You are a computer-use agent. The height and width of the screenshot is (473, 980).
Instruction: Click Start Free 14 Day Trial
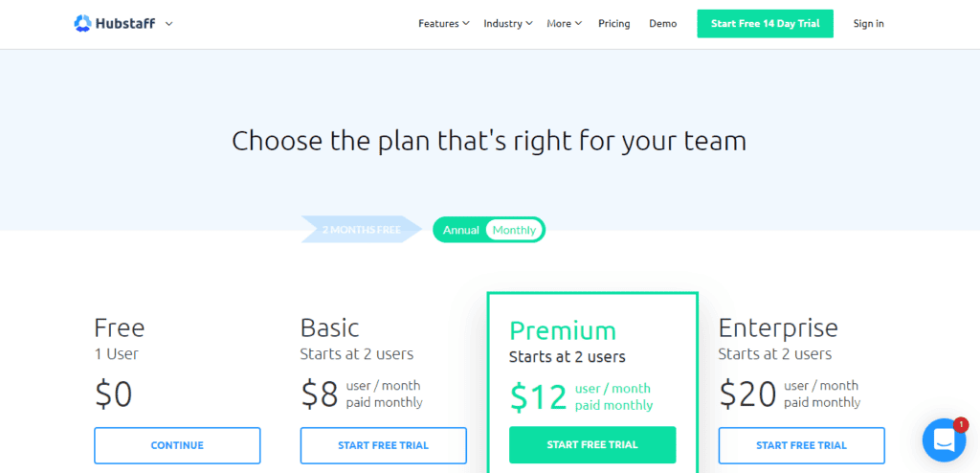coord(765,24)
